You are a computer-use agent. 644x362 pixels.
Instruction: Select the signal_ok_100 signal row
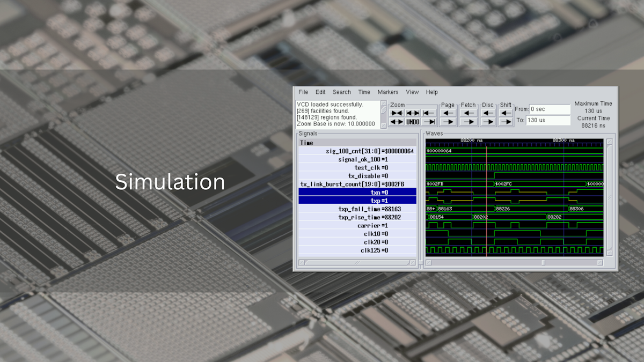(357, 159)
